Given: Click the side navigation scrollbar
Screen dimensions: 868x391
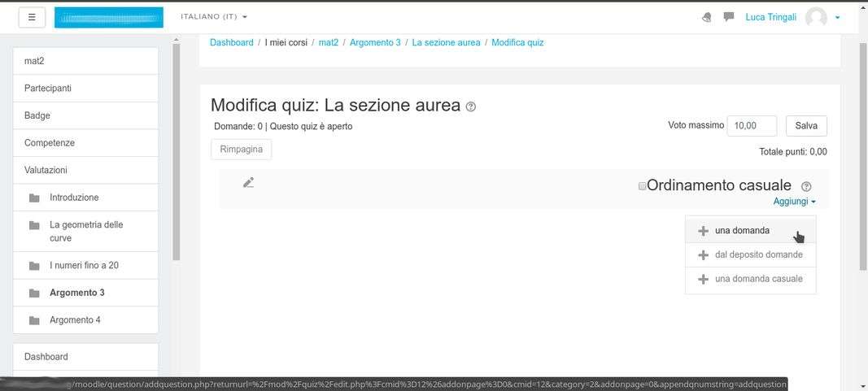Looking at the screenshot, I should (x=176, y=152).
